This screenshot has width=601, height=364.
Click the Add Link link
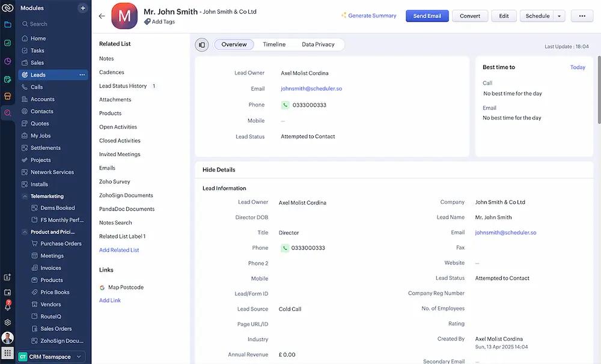pyautogui.click(x=109, y=300)
